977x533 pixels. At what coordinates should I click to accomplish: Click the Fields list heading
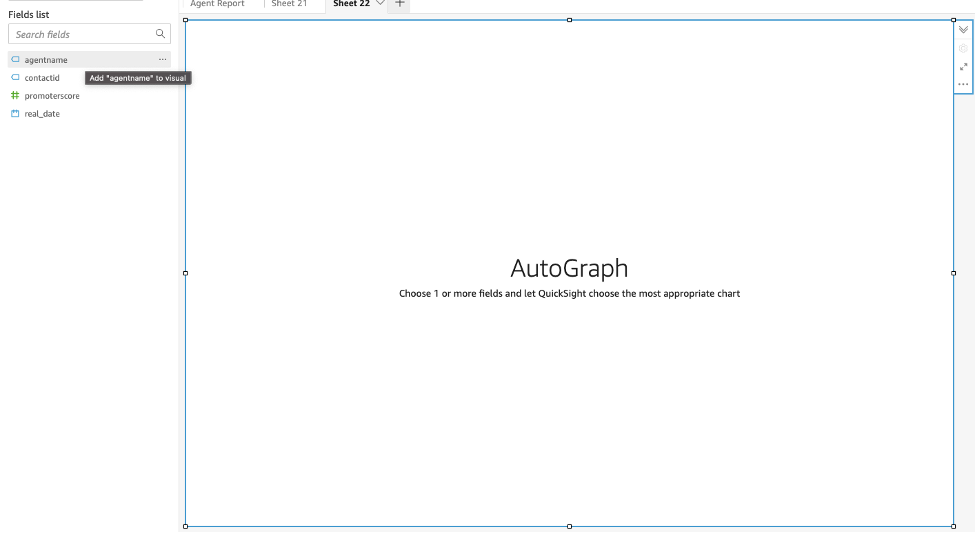point(29,14)
